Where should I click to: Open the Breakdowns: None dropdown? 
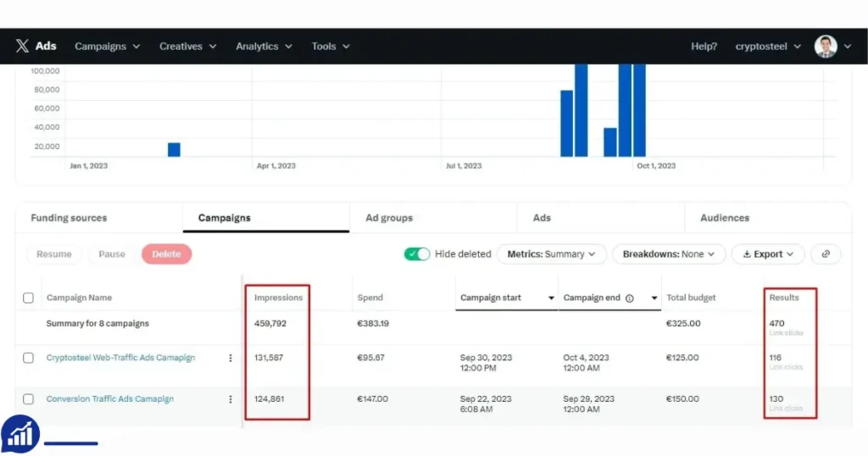click(669, 254)
